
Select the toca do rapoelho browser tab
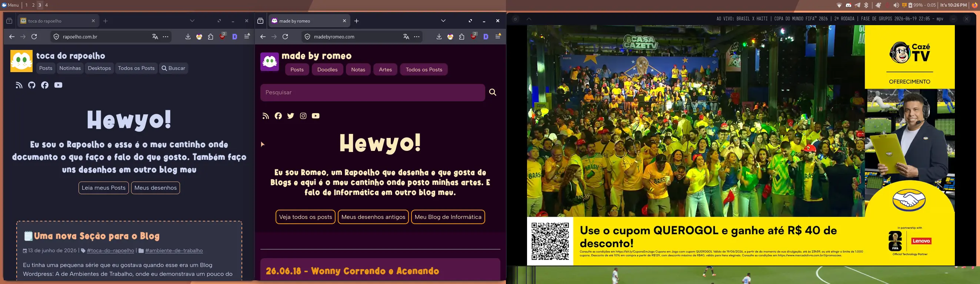click(x=58, y=21)
